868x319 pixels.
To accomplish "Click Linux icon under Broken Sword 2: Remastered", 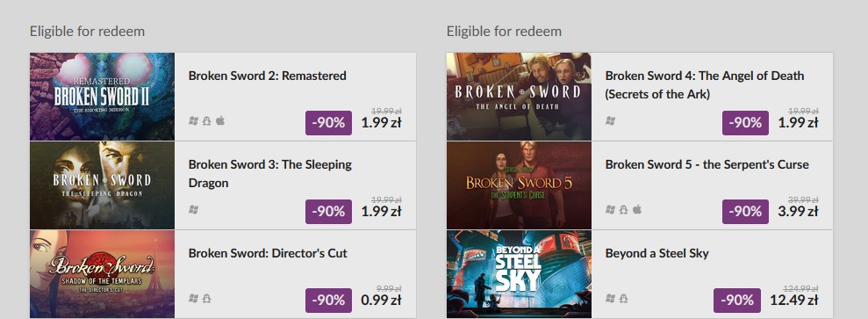I will [207, 120].
